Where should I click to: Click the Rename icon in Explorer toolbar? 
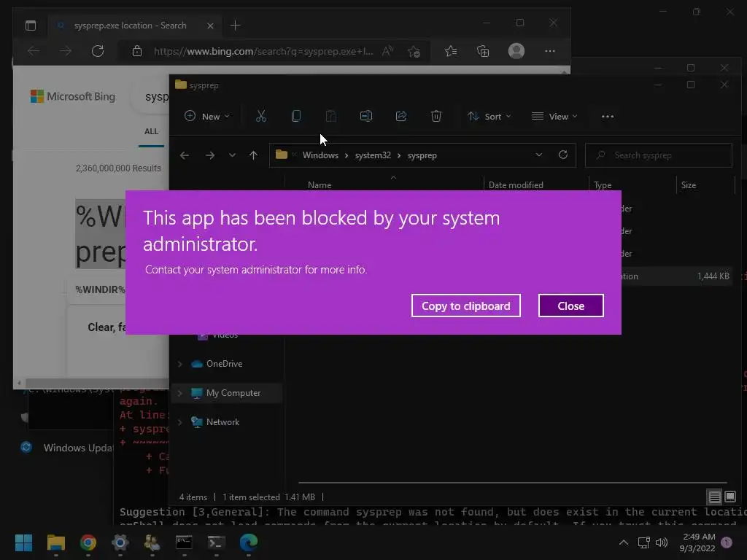(366, 116)
